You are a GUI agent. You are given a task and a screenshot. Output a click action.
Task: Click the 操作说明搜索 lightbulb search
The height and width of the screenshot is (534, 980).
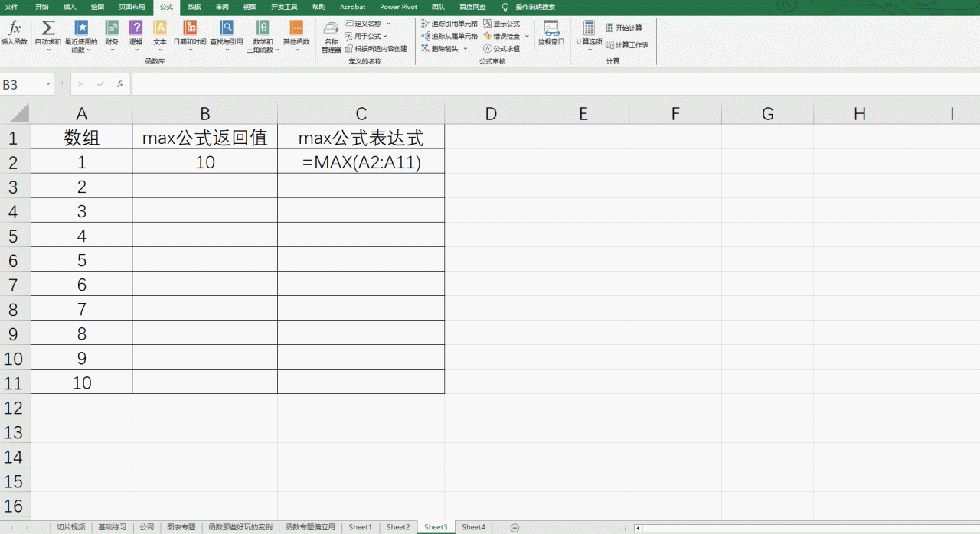(x=528, y=7)
